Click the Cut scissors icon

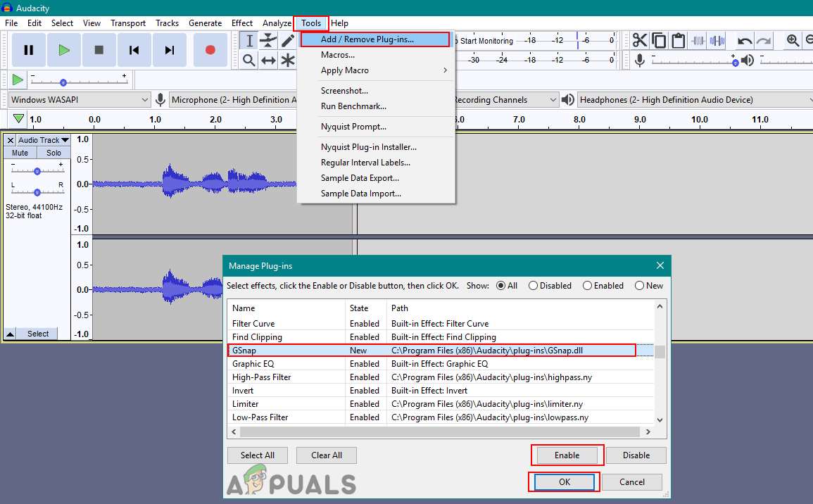click(x=640, y=40)
